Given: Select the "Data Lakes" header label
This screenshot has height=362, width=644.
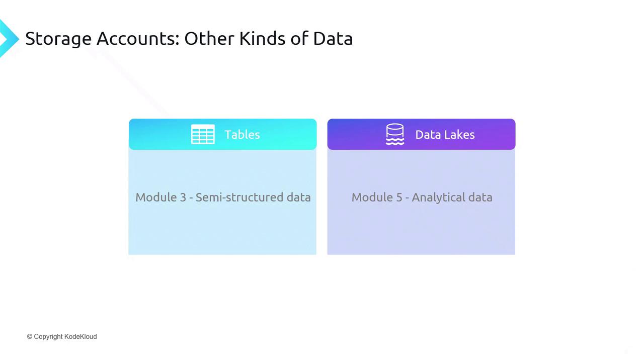Looking at the screenshot, I should point(445,134).
